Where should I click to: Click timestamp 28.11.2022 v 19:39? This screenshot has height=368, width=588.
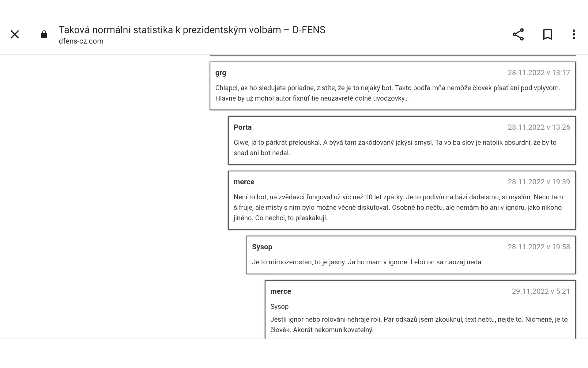[x=539, y=182]
